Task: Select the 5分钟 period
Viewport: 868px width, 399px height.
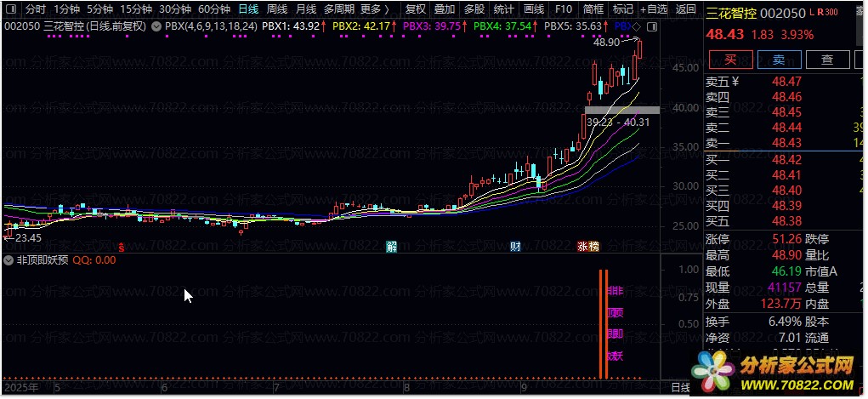Action: pos(100,9)
